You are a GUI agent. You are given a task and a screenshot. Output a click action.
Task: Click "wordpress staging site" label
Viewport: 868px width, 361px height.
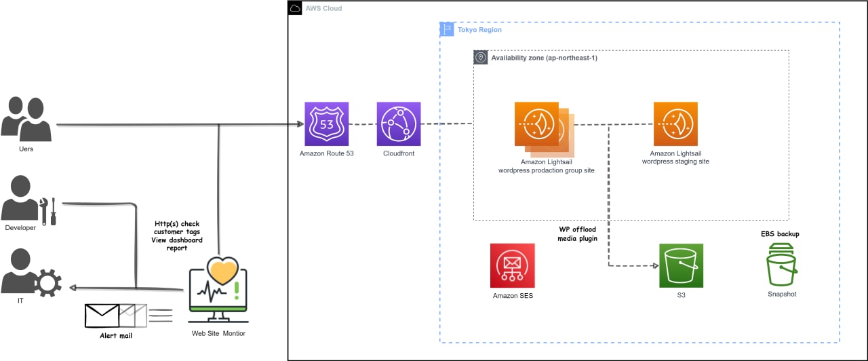pos(675,161)
